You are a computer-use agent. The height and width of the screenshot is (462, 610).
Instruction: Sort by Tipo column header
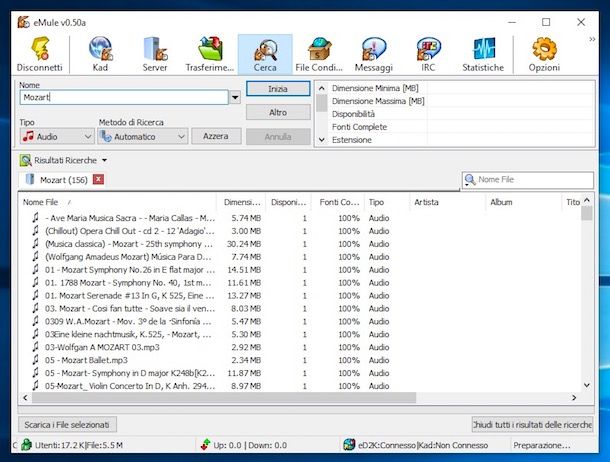(387, 202)
